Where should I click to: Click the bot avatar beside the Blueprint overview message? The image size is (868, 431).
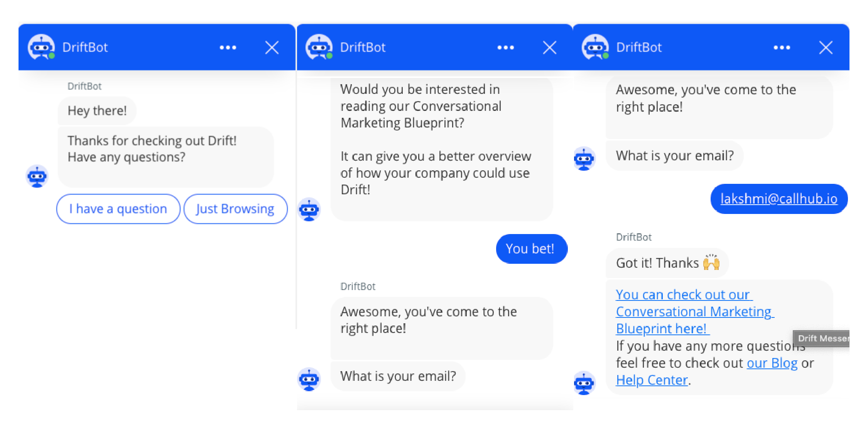309,209
